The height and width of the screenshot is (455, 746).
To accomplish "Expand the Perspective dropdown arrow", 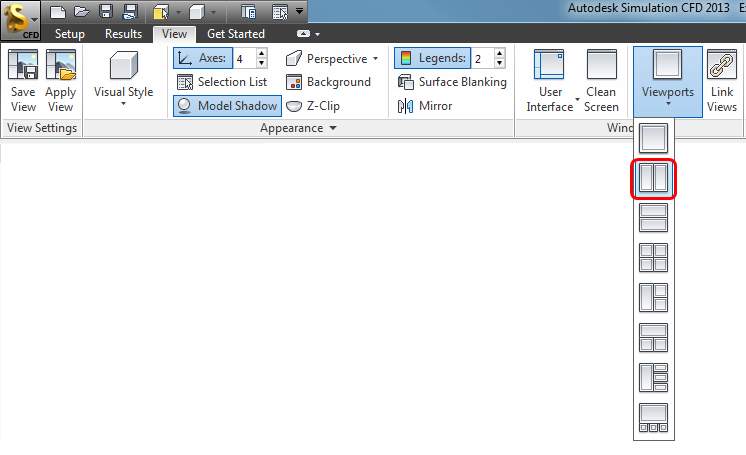I will [376, 59].
